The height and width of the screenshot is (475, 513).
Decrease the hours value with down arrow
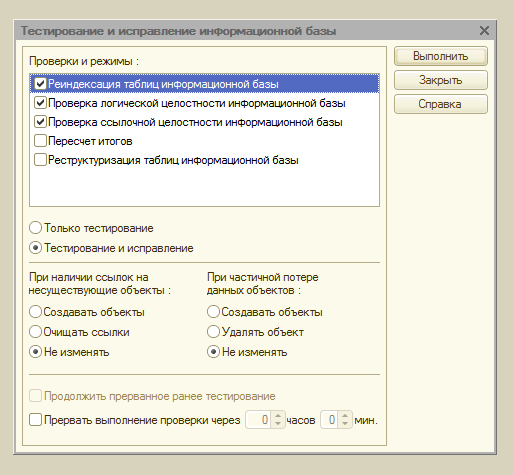coord(278,424)
